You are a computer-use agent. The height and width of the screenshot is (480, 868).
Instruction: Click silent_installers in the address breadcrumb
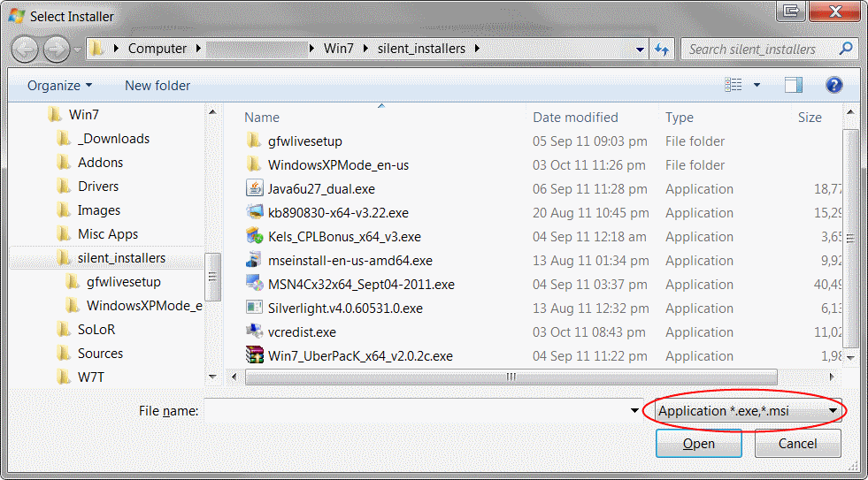click(421, 49)
